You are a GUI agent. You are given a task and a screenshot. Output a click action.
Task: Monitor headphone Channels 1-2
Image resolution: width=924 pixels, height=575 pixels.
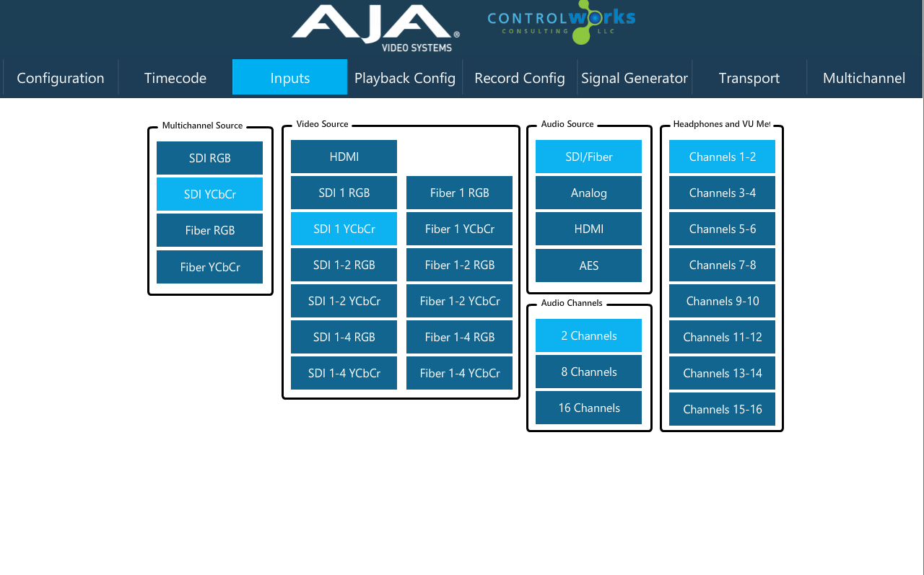point(722,157)
